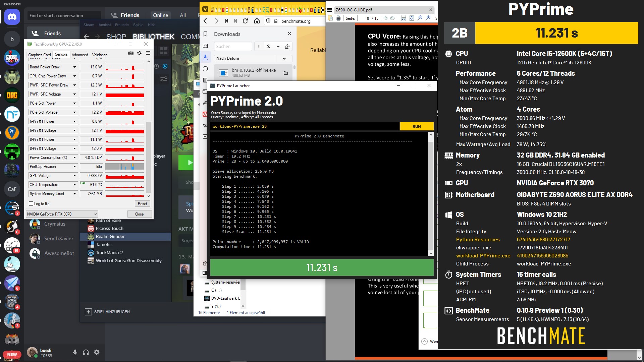Open GPU-Z hamburger menu icon
The height and width of the screenshot is (362, 644).
pyautogui.click(x=148, y=53)
